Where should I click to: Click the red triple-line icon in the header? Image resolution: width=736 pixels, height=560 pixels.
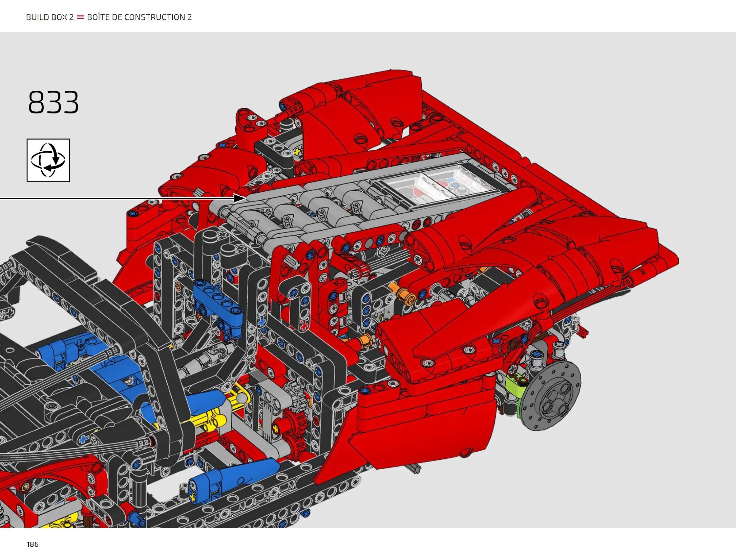tap(80, 17)
